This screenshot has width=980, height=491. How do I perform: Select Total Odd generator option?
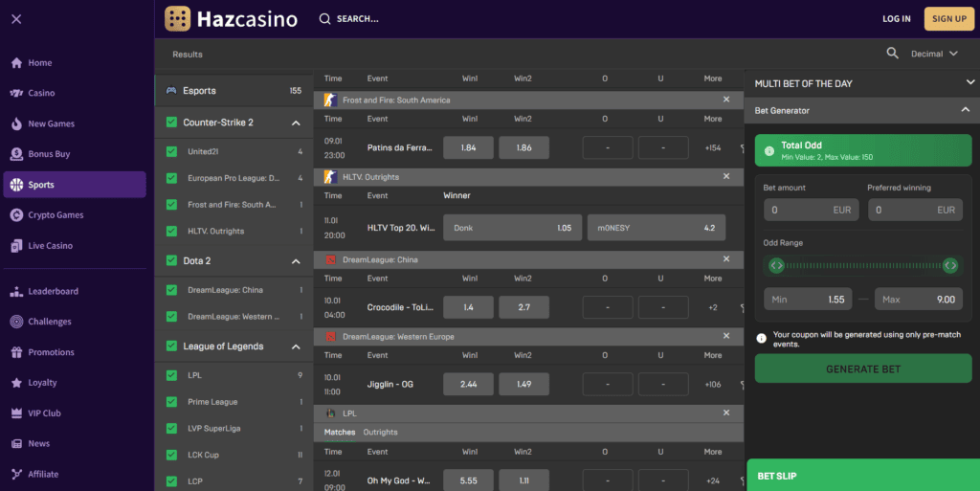coord(863,150)
